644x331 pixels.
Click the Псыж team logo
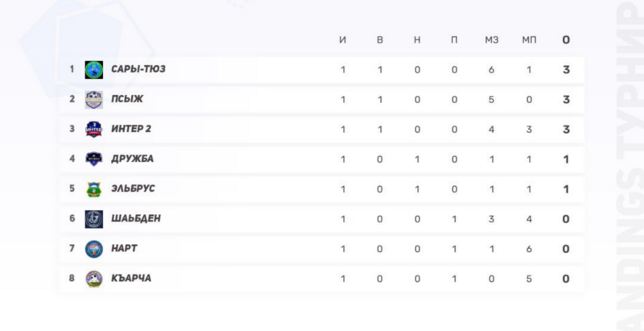coord(94,100)
